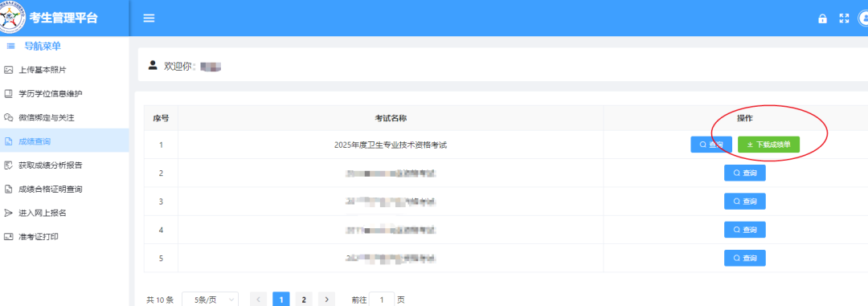Screen dimensions: 868x306
Task: Click 查询 button for row 3
Action: [x=744, y=201]
